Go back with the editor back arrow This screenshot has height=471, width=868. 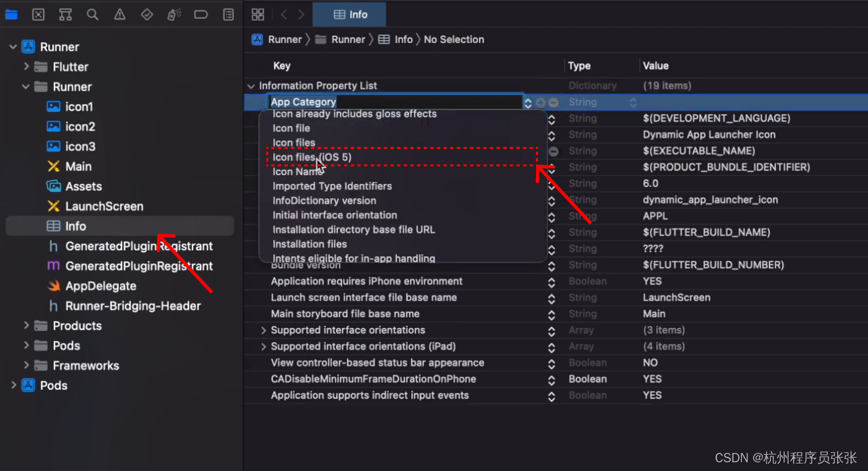click(284, 14)
